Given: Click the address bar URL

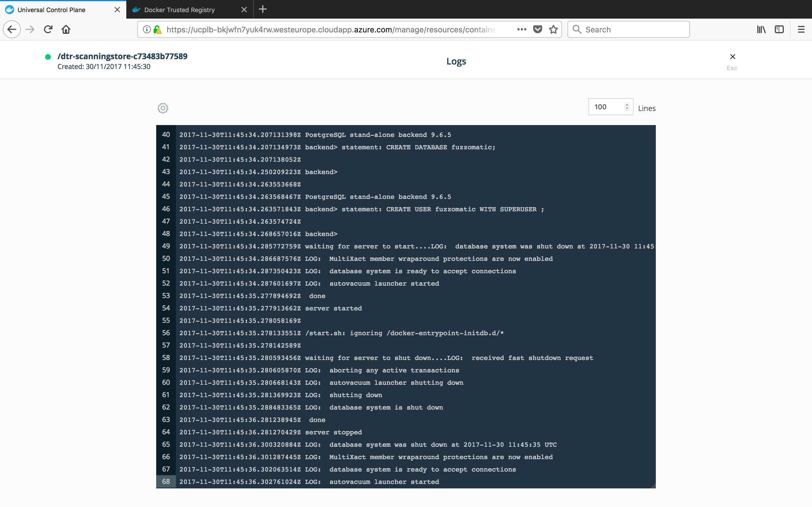Looking at the screenshot, I should 332,29.
